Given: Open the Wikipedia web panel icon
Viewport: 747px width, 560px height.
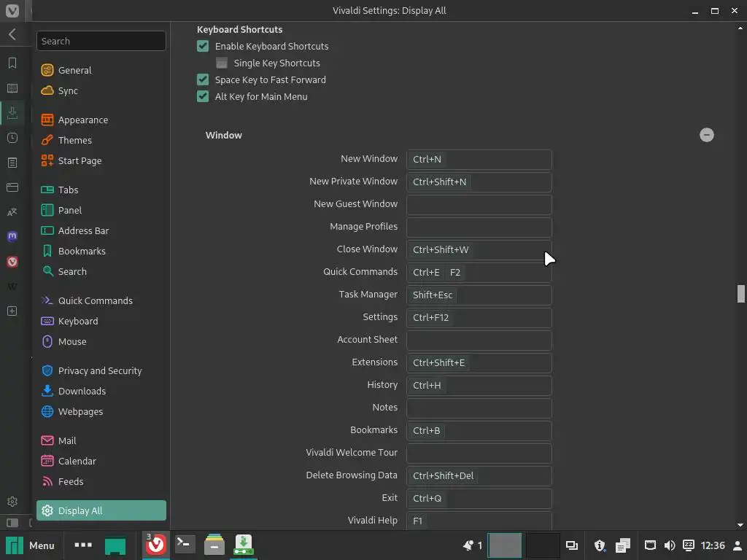Looking at the screenshot, I should 12,286.
